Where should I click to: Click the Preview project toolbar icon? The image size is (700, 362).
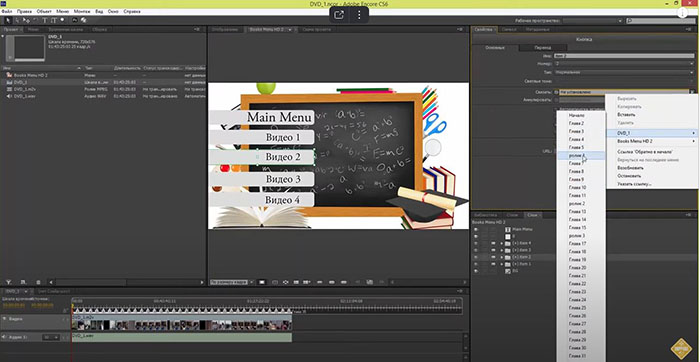point(83,20)
